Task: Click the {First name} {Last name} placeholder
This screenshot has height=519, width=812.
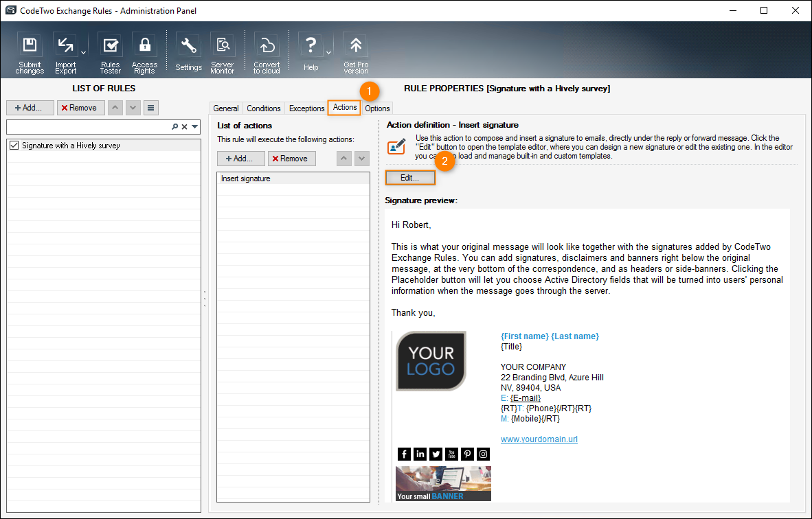Action: [x=550, y=336]
